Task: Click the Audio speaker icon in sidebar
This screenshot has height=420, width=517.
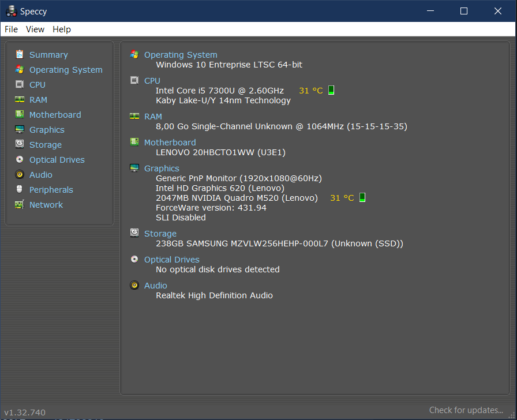Action: point(20,174)
